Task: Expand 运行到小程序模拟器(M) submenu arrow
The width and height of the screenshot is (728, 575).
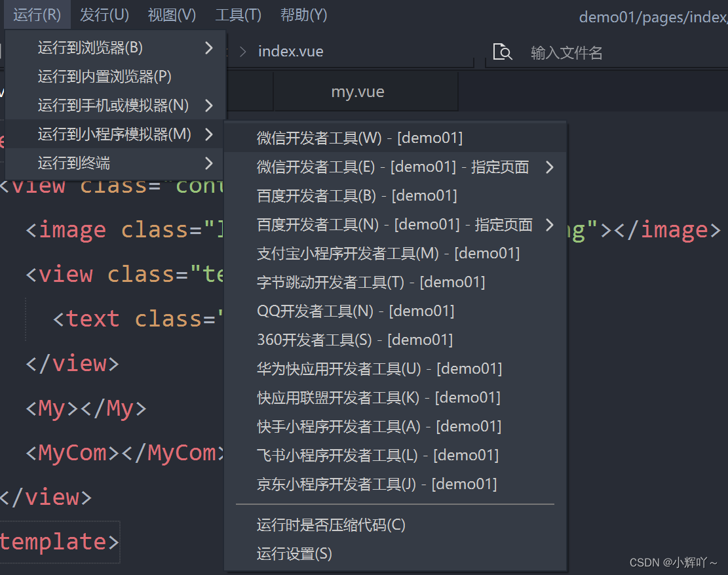Action: [209, 134]
